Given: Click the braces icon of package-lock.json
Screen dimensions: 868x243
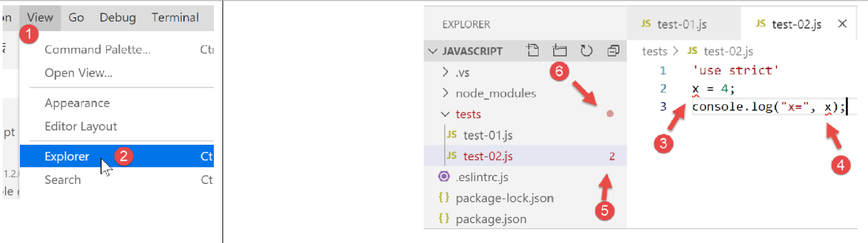Looking at the screenshot, I should click(444, 198).
